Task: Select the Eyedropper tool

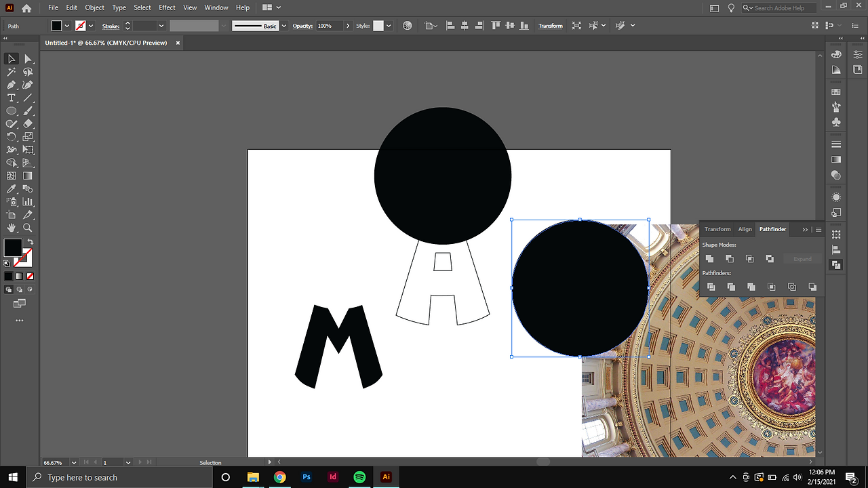Action: click(12, 189)
